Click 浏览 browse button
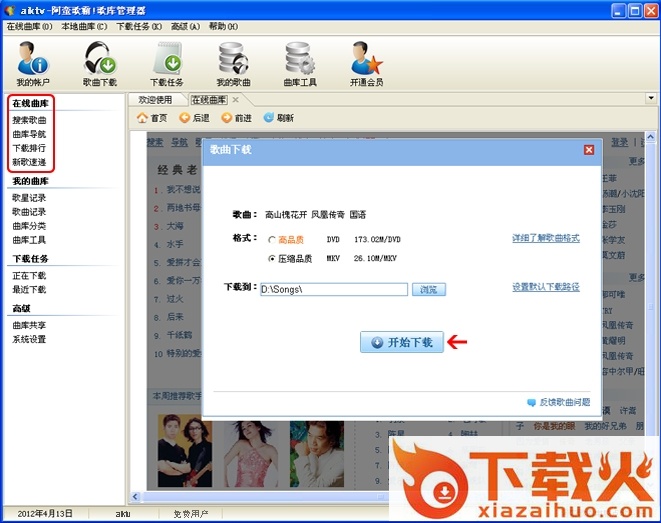The image size is (661, 523). pos(428,290)
